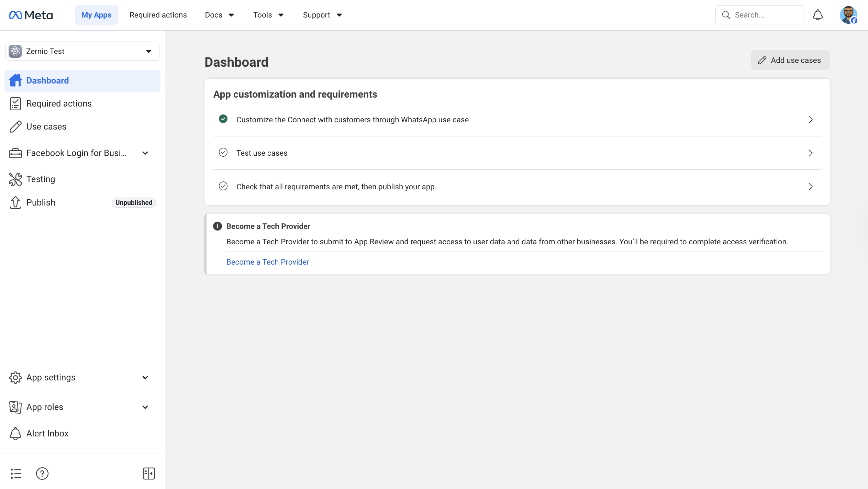
Task: Expand the App settings section
Action: [145, 377]
